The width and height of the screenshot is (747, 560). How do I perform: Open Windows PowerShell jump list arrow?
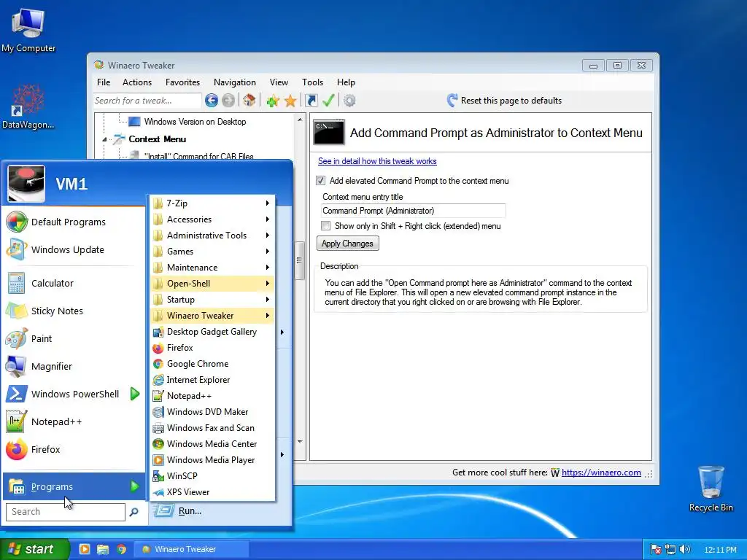coord(135,394)
